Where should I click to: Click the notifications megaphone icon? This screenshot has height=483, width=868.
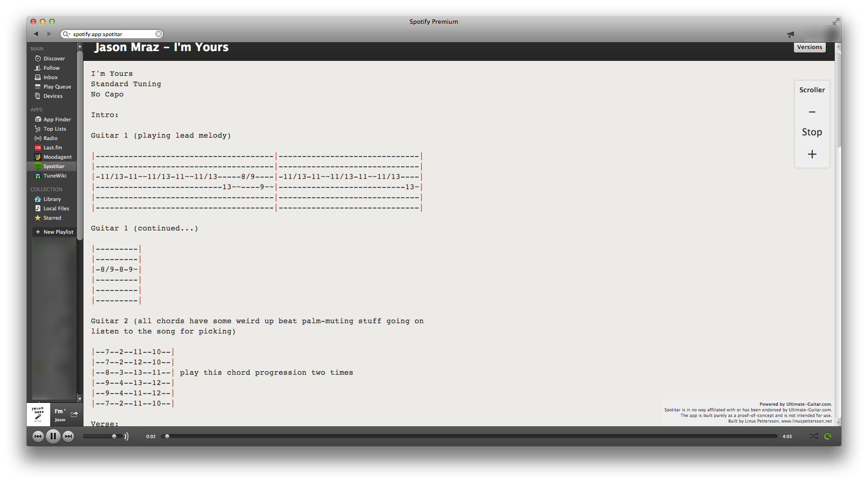coord(791,34)
